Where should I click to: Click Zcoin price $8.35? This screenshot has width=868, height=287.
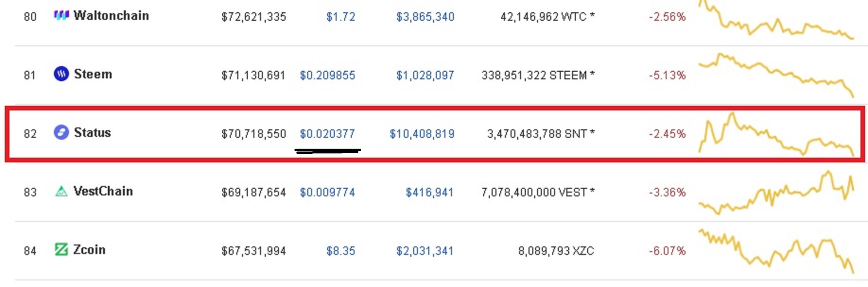click(x=340, y=251)
